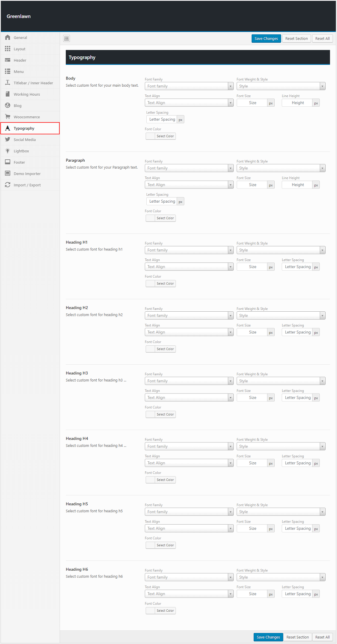Image resolution: width=337 pixels, height=644 pixels.
Task: Open the Header settings menu item
Action: pyautogui.click(x=20, y=60)
